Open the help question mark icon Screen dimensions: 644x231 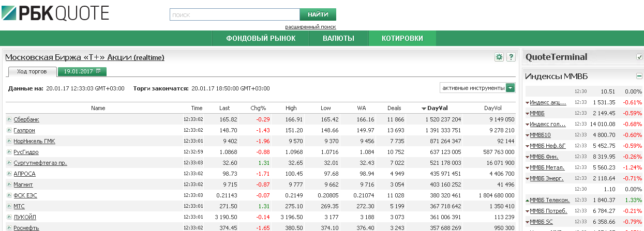pyautogui.click(x=511, y=57)
